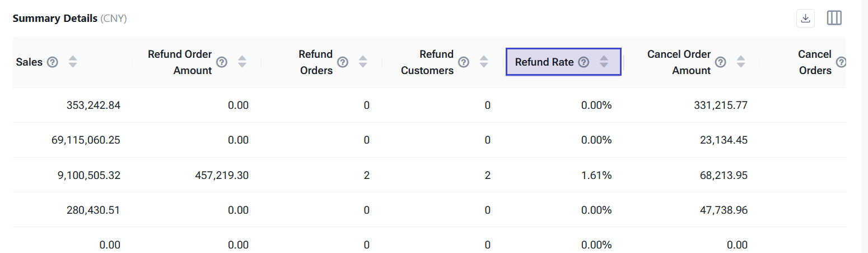
Task: Click help icon beside Refund Order Amount
Action: [222, 62]
